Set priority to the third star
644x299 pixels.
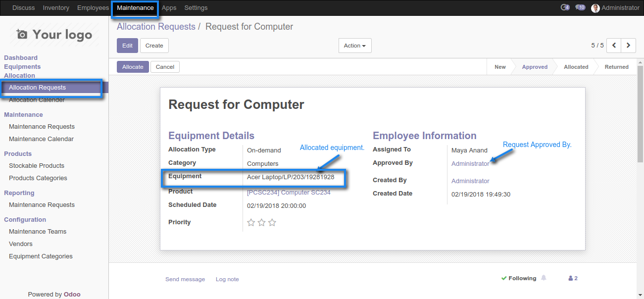click(272, 222)
